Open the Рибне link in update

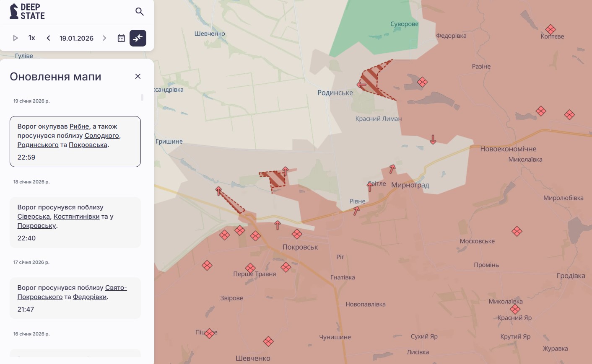(x=79, y=126)
